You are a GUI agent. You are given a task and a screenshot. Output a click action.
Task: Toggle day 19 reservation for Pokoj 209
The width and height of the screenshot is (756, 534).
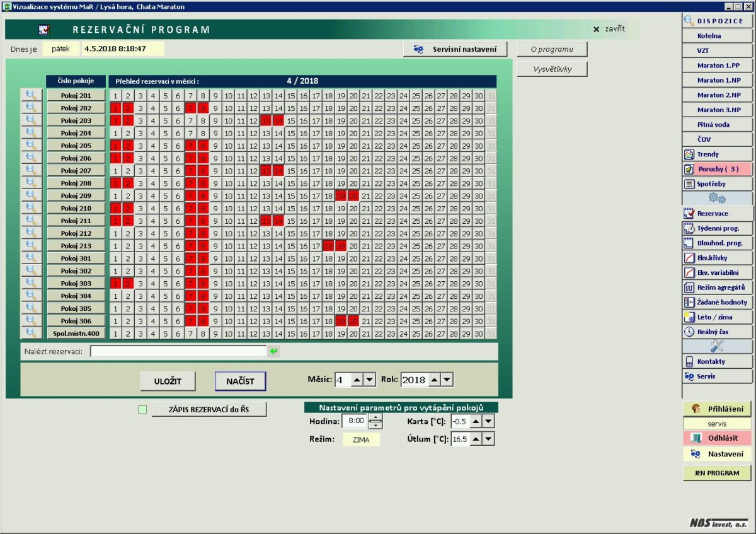341,196
